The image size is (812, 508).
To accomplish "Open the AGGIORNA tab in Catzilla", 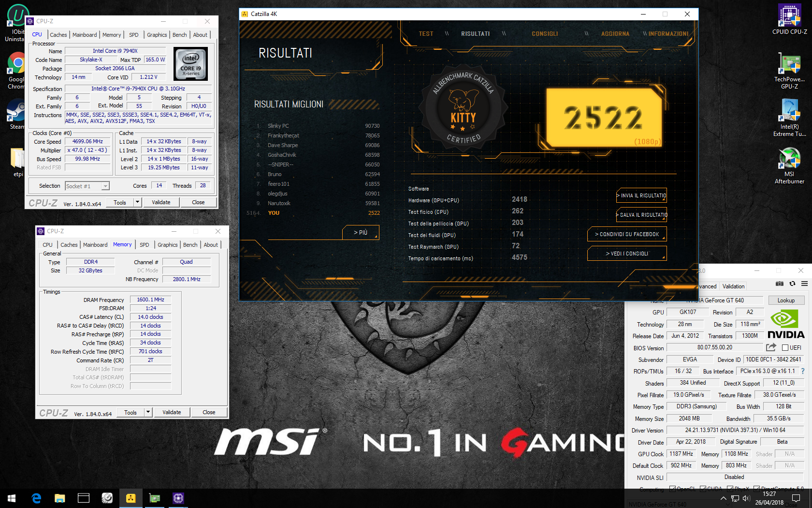I will 615,34.
